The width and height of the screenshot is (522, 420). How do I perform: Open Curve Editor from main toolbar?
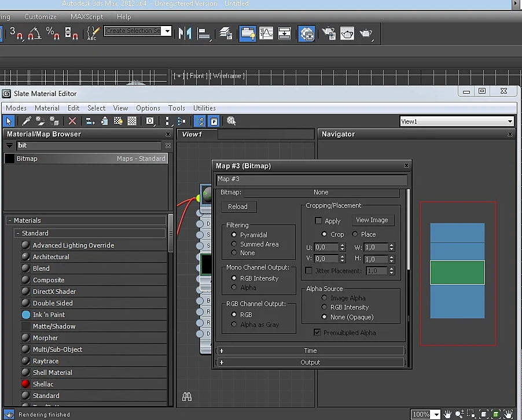(x=266, y=34)
